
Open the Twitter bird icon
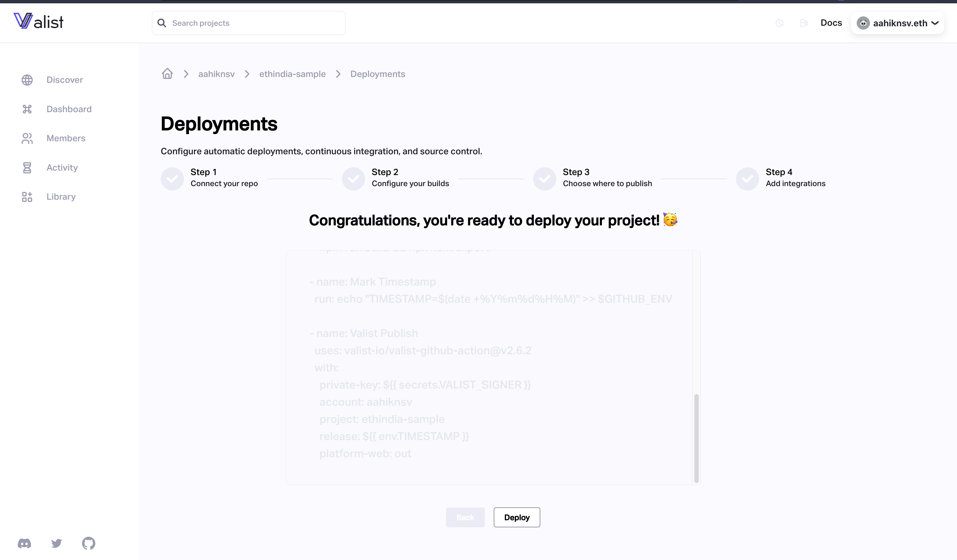coord(57,543)
